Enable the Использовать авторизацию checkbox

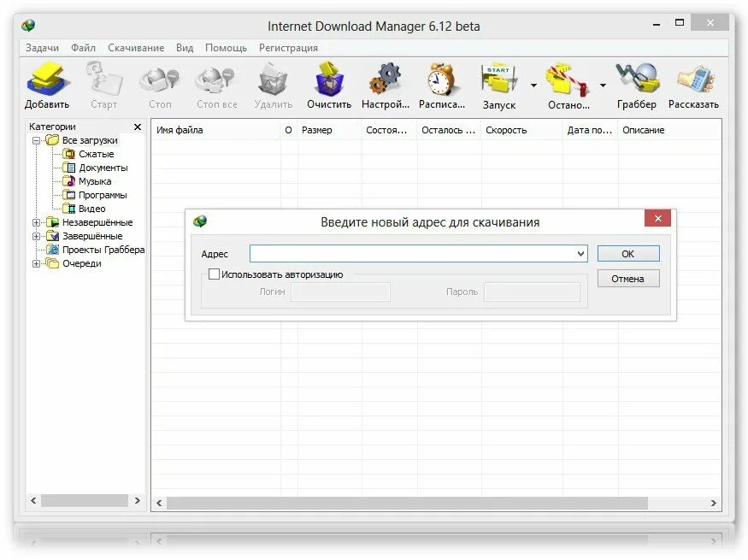pyautogui.click(x=215, y=274)
